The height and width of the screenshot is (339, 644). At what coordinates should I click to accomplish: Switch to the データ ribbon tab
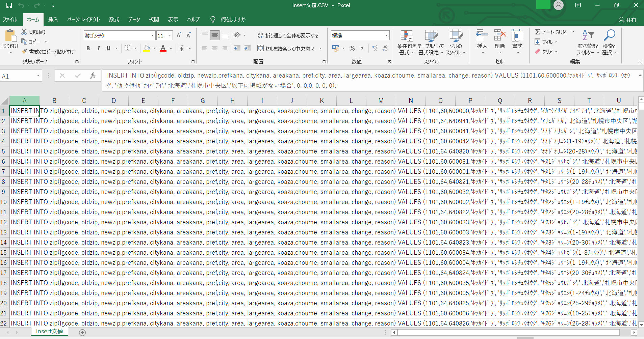pyautogui.click(x=134, y=19)
